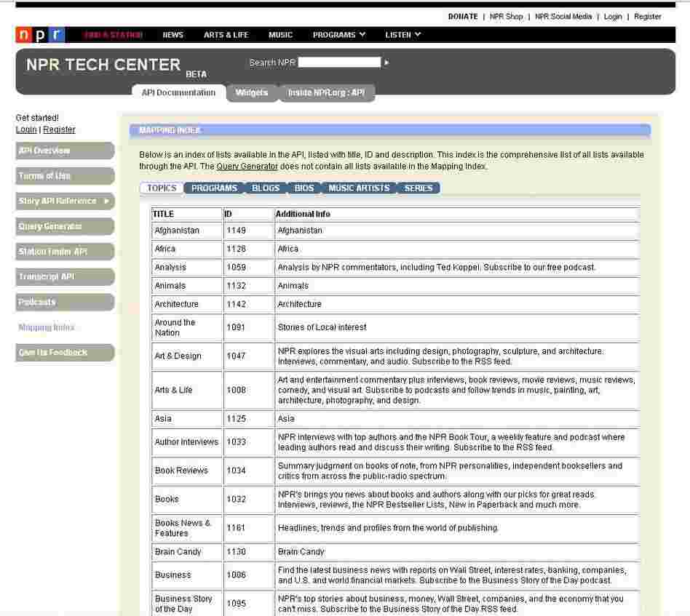Click the ID cell 1059
Screen dimensions: 690x616
[x=249, y=268]
